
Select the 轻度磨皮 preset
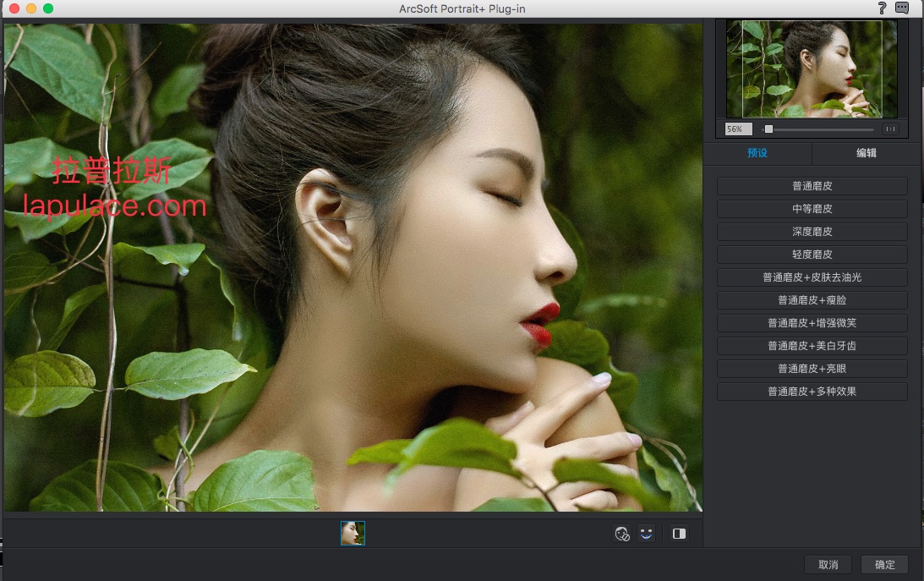click(812, 255)
